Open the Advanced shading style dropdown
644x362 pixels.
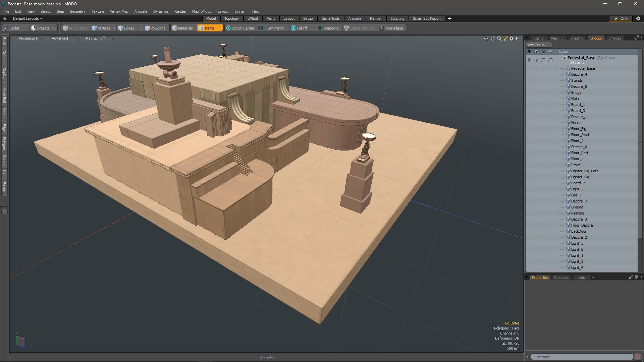60,38
